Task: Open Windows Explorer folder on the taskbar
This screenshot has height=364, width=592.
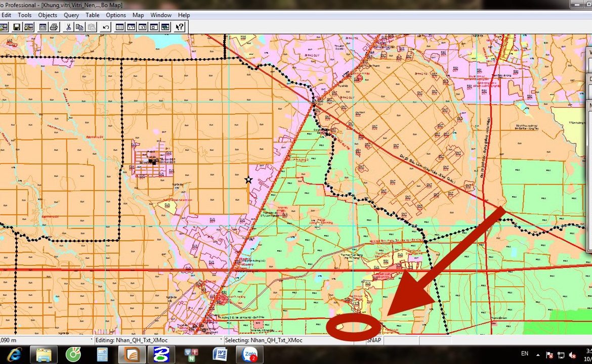Action: (x=44, y=354)
